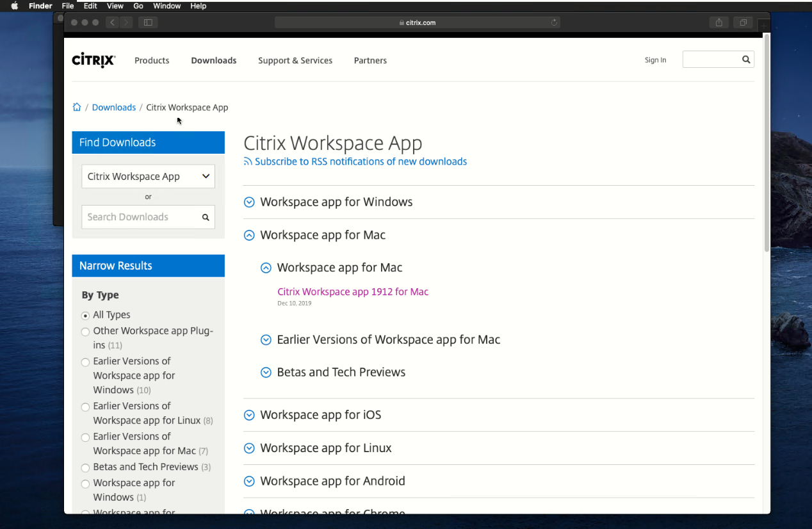This screenshot has height=529, width=812.
Task: Open Support & Services navigation item
Action: click(x=295, y=60)
